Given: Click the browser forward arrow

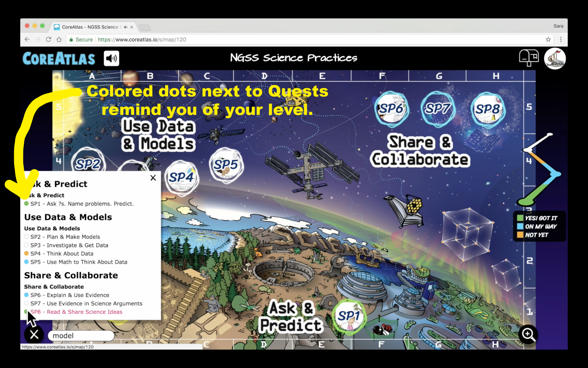Looking at the screenshot, I should pos(38,39).
